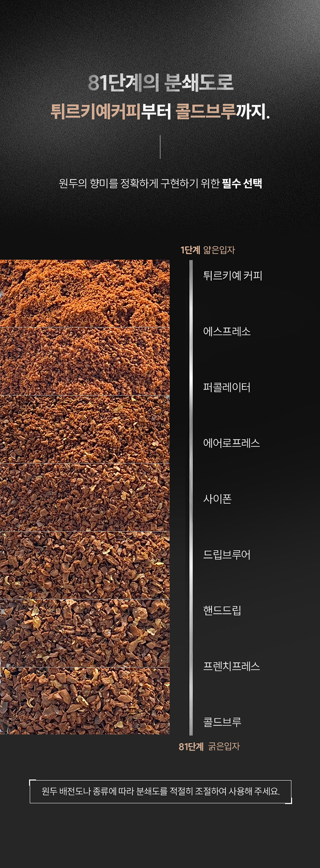Image resolution: width=320 pixels, height=868 pixels.
Task: Click the 1단계 얇은입자 label
Action: click(208, 250)
